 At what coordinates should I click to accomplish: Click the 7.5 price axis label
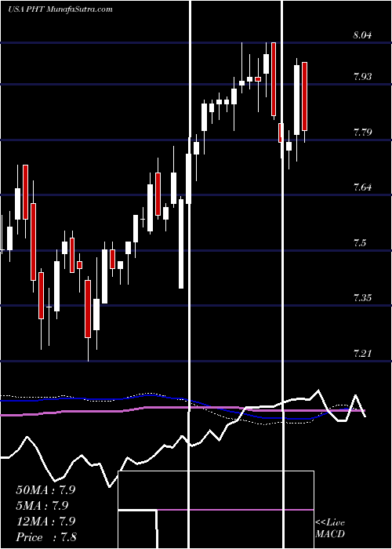coord(360,242)
